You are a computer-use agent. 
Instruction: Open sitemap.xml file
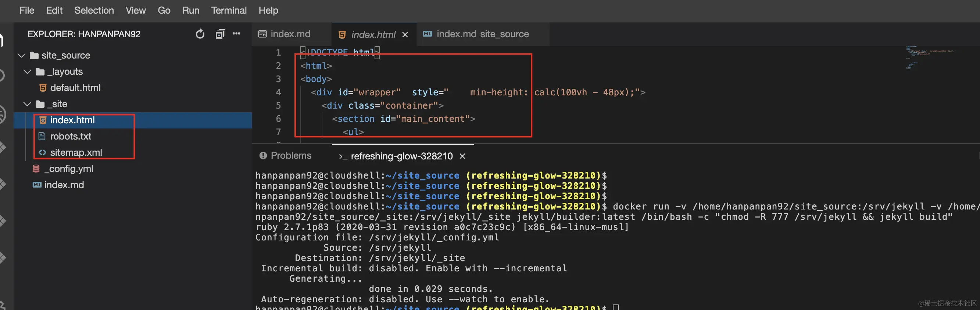[x=76, y=153]
